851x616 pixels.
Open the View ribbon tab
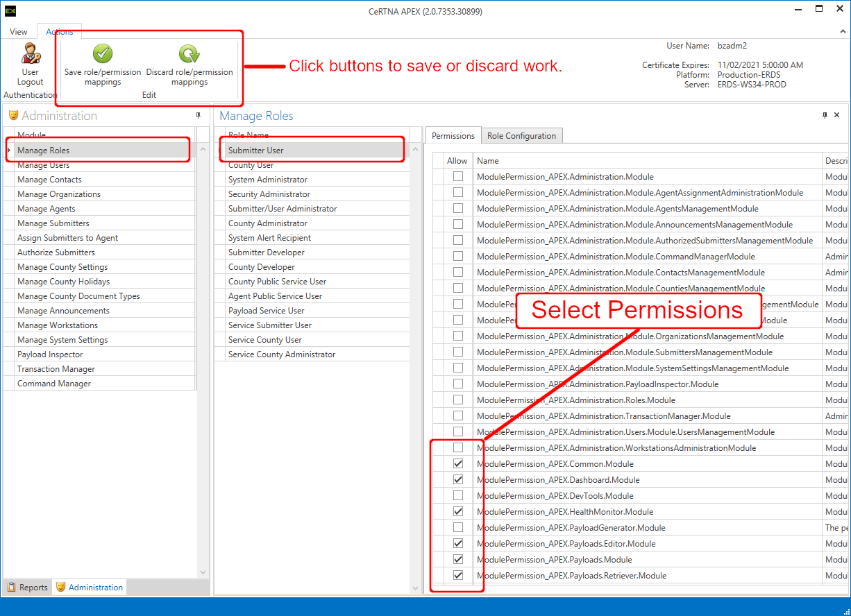19,32
